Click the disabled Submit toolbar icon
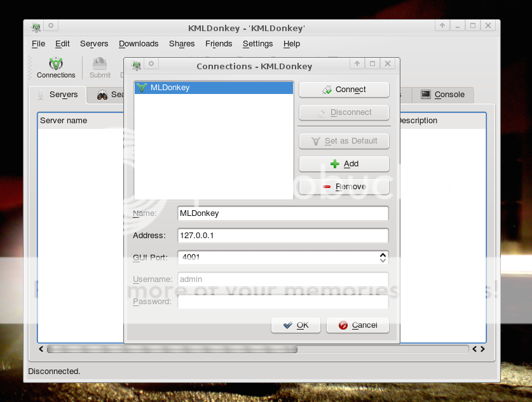The image size is (532, 402). [x=100, y=68]
